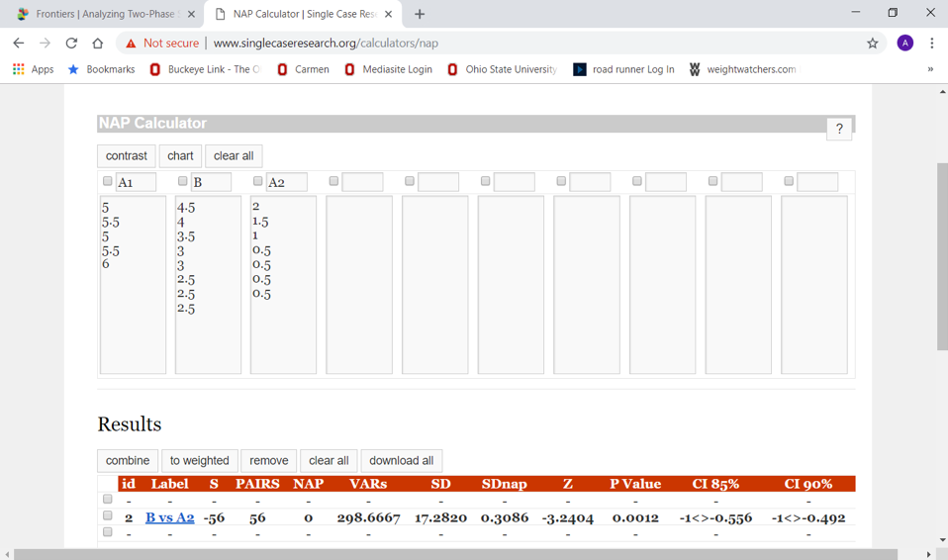This screenshot has height=560, width=948.
Task: Click the Z value -3.2404
Action: pos(568,518)
